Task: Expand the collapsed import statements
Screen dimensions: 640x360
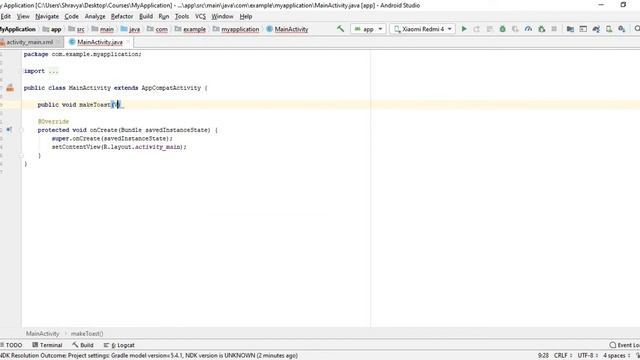Action: click(53, 71)
